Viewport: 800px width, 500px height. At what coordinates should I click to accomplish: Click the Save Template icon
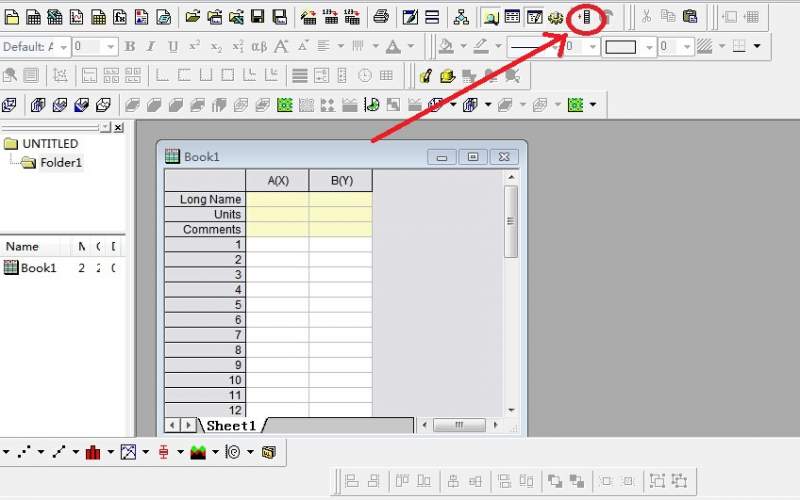pyautogui.click(x=280, y=17)
